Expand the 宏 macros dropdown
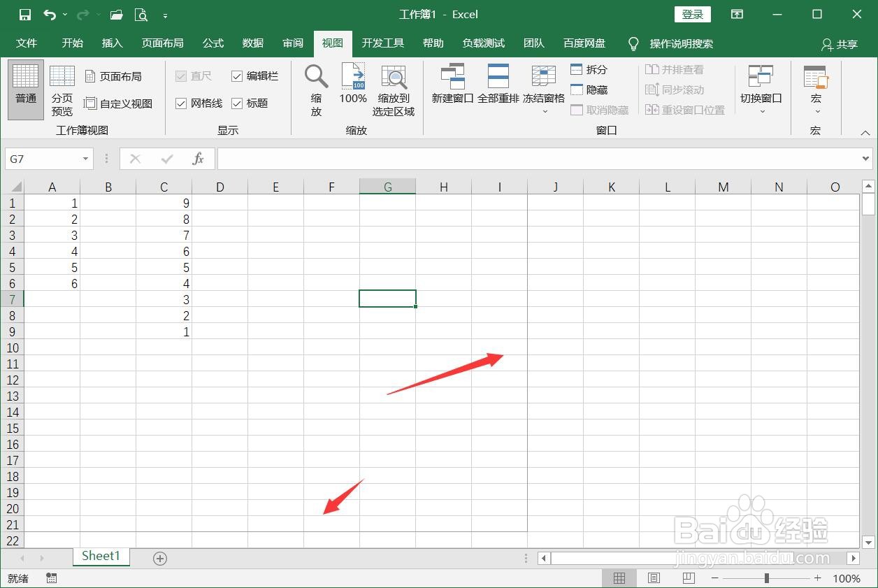Image resolution: width=878 pixels, height=588 pixels. tap(816, 110)
